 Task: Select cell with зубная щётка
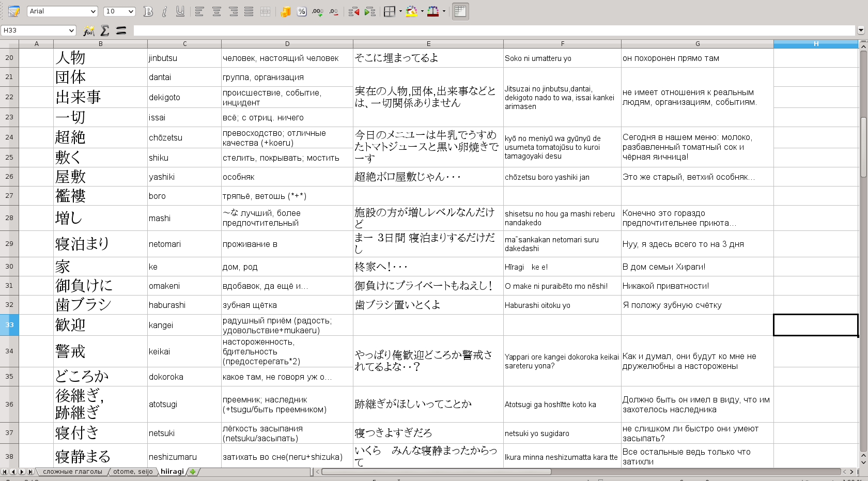pos(287,305)
